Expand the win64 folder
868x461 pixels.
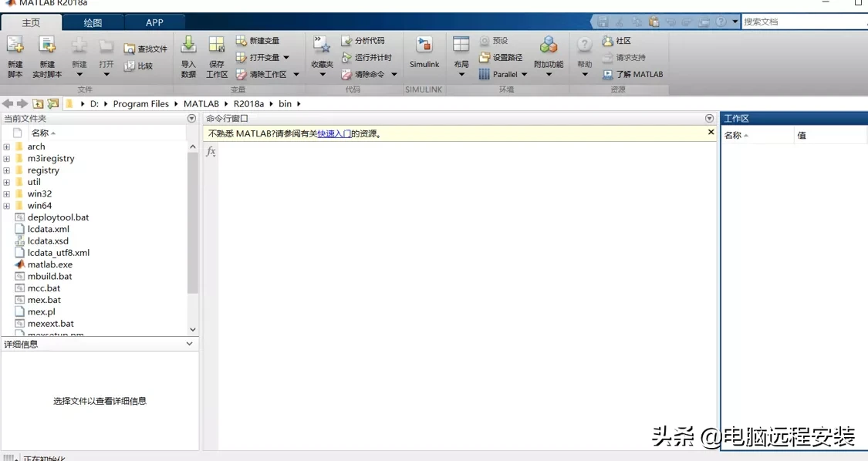pyautogui.click(x=7, y=206)
